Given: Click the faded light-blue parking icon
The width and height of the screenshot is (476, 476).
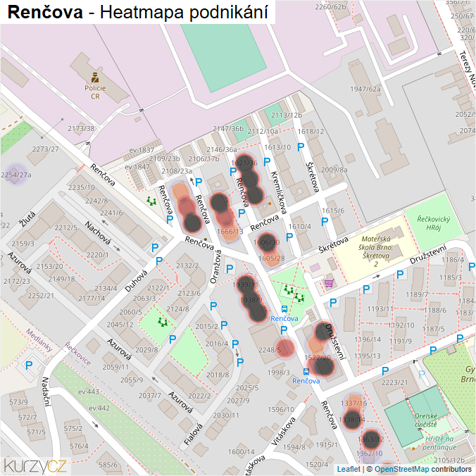Looking at the screenshot, I should pos(422,375).
